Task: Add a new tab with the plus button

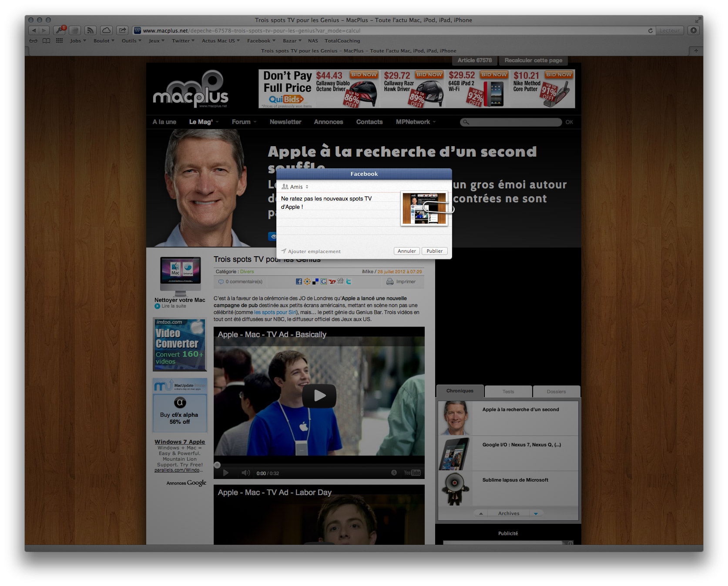Action: (696, 51)
